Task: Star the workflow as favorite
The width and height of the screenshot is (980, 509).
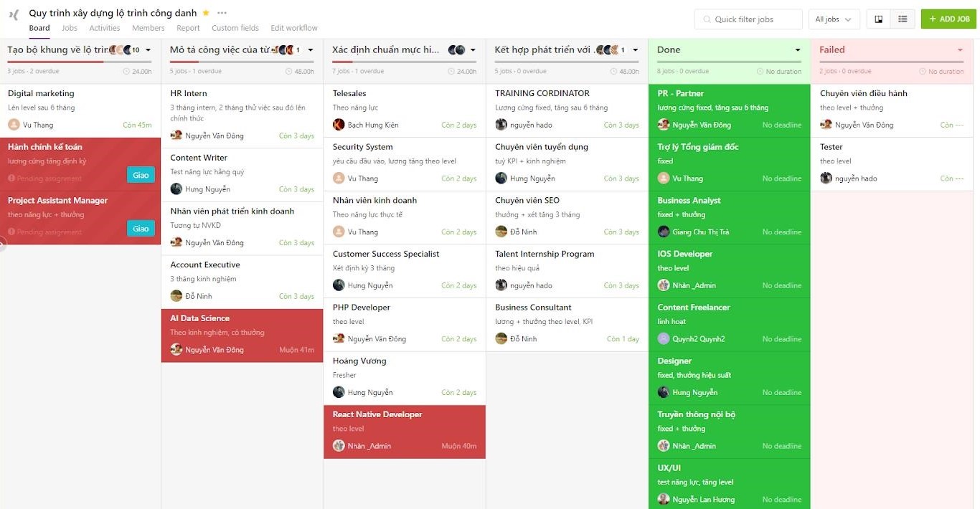Action: 206,13
